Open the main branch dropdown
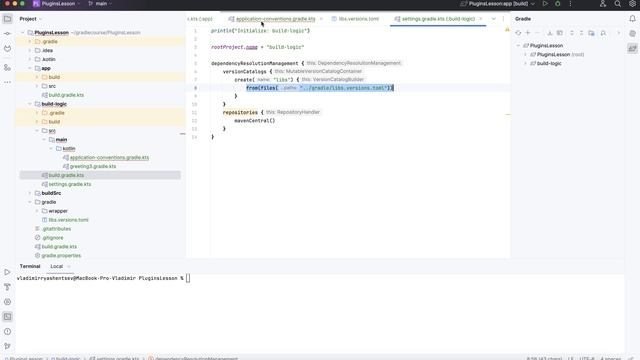Screen dimensions: 640x360 [x=100, y=4]
